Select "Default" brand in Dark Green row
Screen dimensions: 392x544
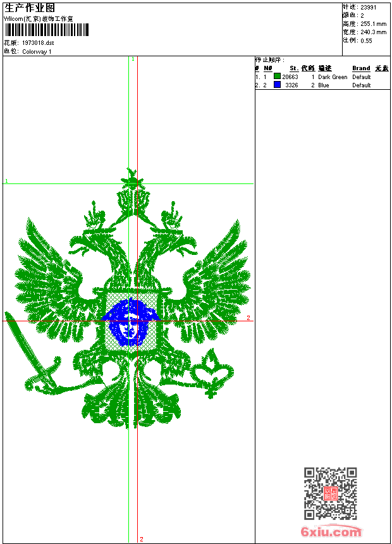[362, 77]
